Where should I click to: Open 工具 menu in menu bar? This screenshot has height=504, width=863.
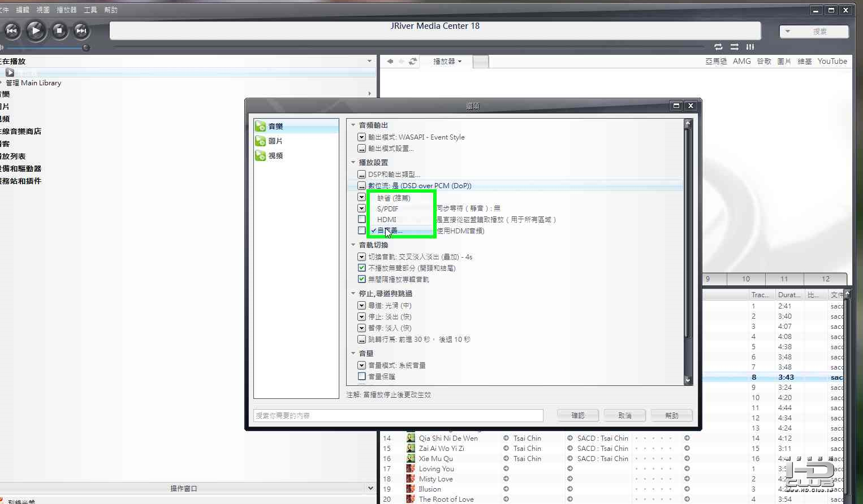point(90,10)
